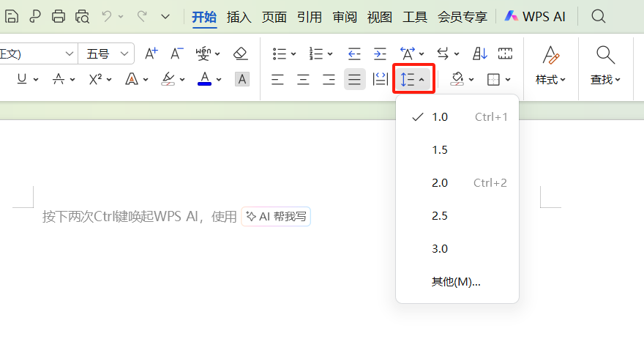The image size is (644, 353).
Task: Select 1.0 line spacing
Action: click(457, 117)
